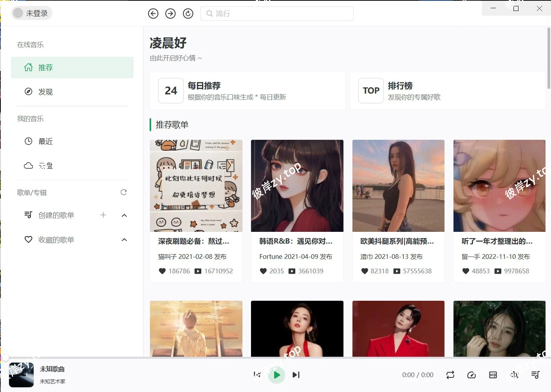Open the cloud drive (云盘) icon
551x392 pixels.
[x=28, y=165]
